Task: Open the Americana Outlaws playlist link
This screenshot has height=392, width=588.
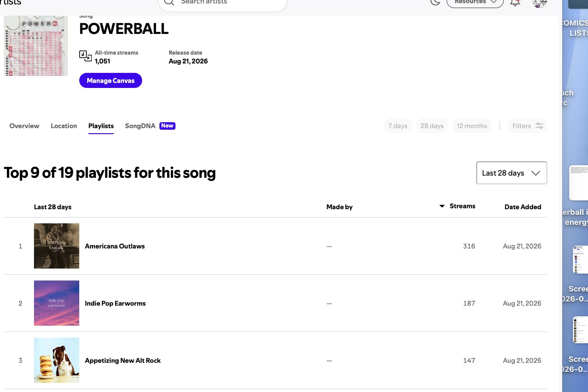Action: coord(115,246)
